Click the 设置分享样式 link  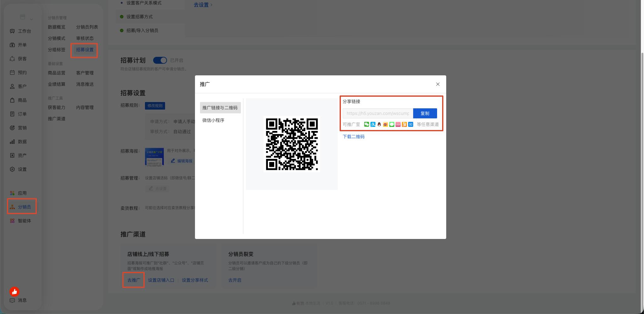coord(195,280)
